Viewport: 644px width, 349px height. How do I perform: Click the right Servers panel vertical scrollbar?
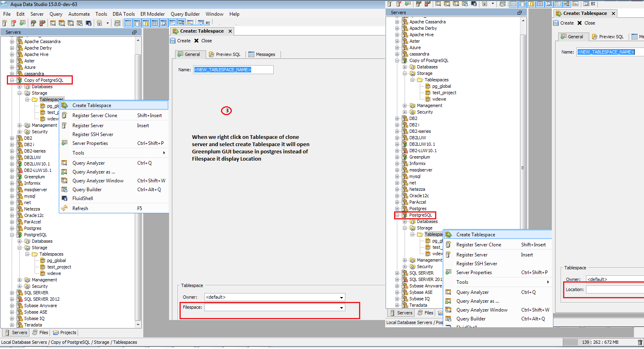point(523,163)
